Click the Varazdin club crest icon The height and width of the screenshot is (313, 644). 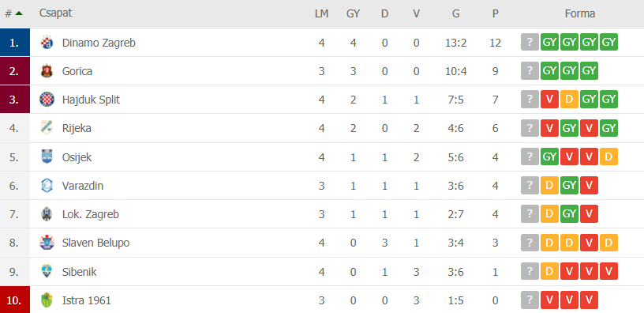[47, 186]
